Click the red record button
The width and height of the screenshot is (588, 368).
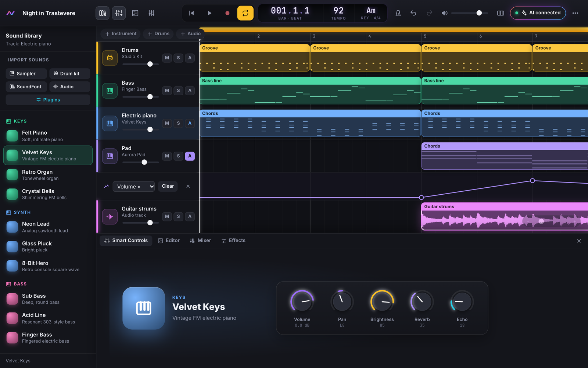coord(227,13)
